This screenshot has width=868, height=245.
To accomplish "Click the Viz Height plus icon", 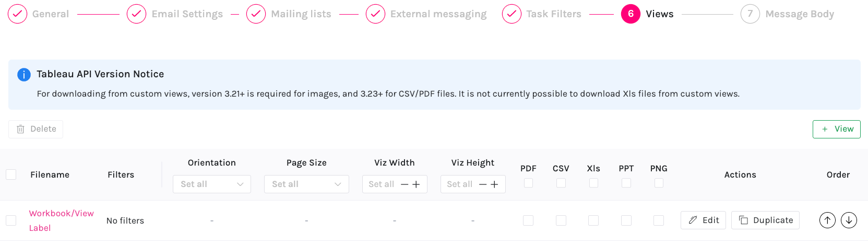I will (x=494, y=184).
